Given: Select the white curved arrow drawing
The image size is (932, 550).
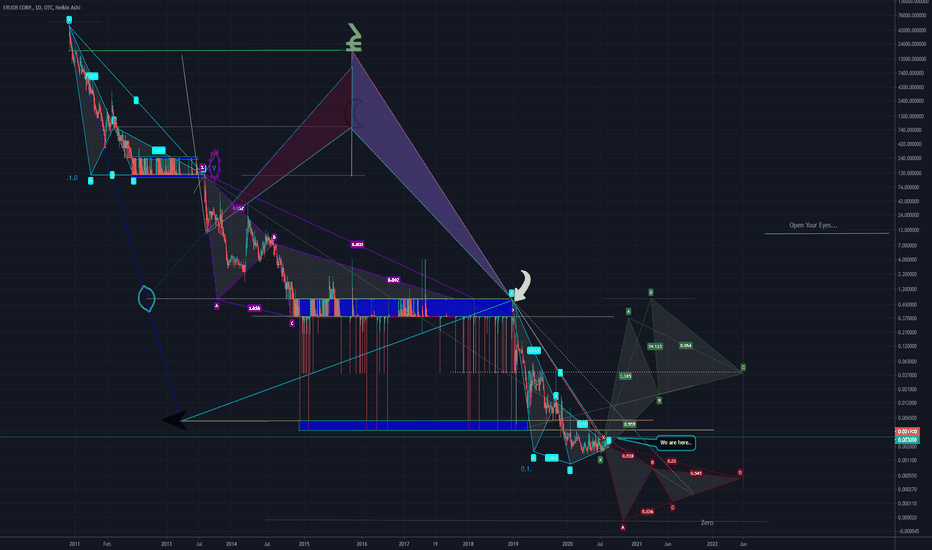Looking at the screenshot, I should (x=523, y=285).
